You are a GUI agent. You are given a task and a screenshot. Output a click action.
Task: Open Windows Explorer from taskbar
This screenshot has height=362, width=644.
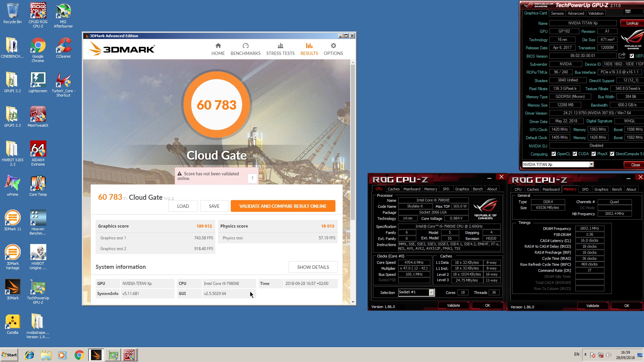46,355
